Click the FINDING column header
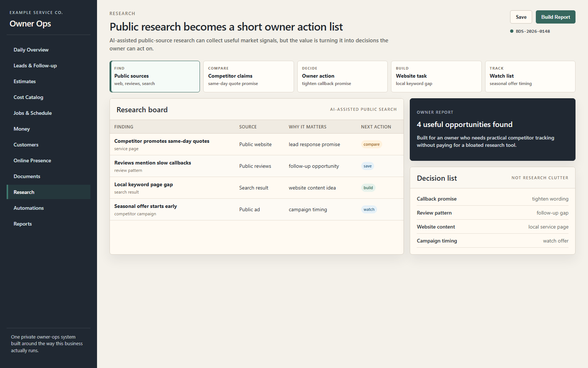Viewport: 588px width, 368px height. tap(124, 127)
